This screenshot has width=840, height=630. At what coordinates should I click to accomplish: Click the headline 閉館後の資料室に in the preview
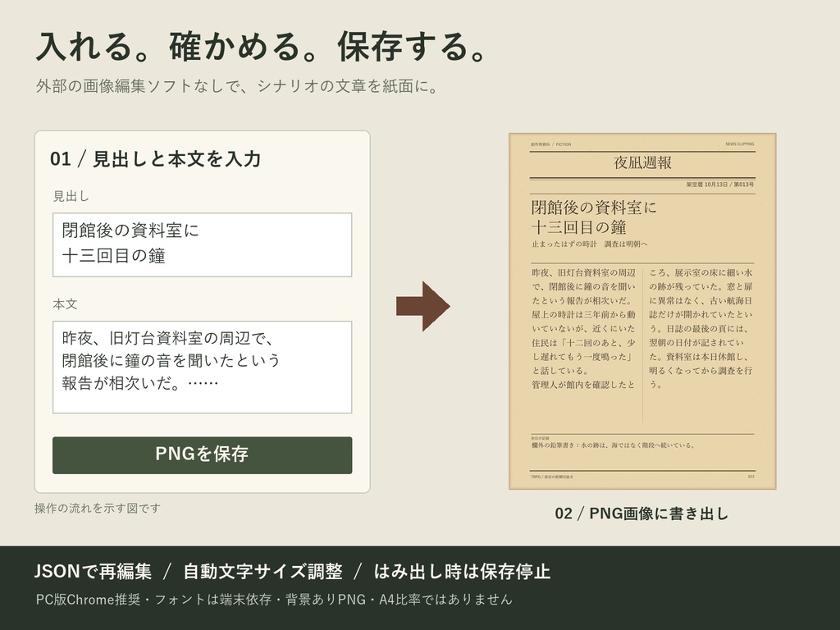(x=594, y=208)
